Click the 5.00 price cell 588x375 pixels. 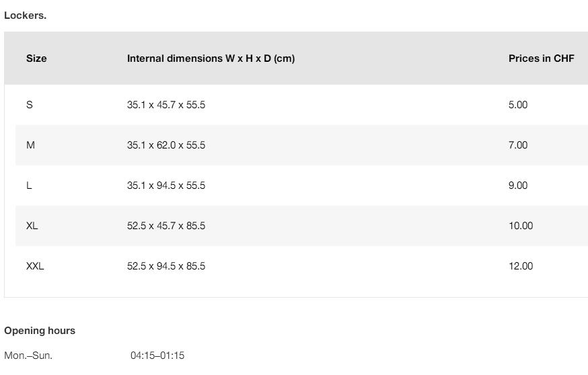[x=518, y=105]
